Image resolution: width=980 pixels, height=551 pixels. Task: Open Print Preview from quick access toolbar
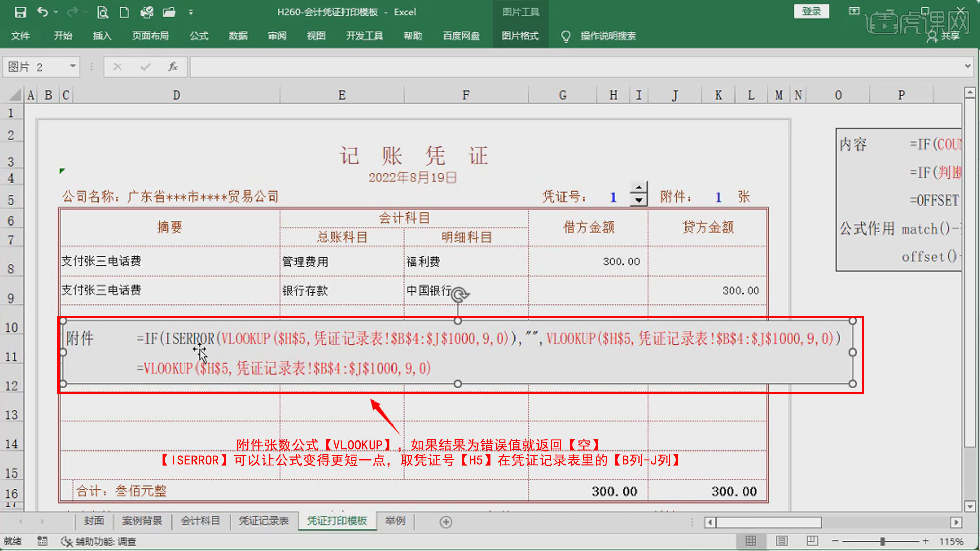point(103,12)
